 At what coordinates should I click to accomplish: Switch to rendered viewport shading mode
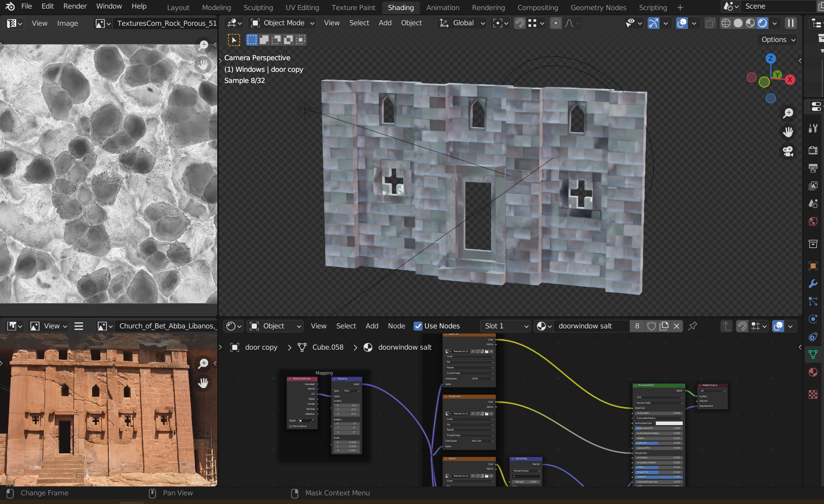click(x=763, y=23)
